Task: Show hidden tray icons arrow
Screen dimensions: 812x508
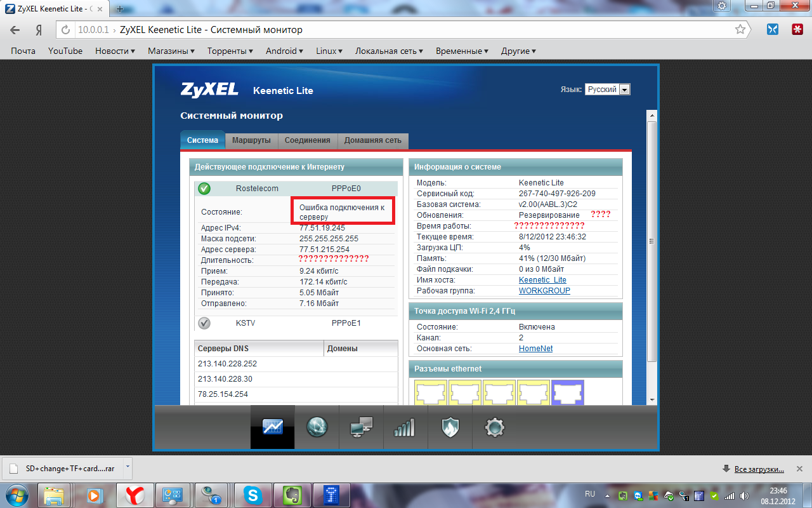Action: point(607,496)
